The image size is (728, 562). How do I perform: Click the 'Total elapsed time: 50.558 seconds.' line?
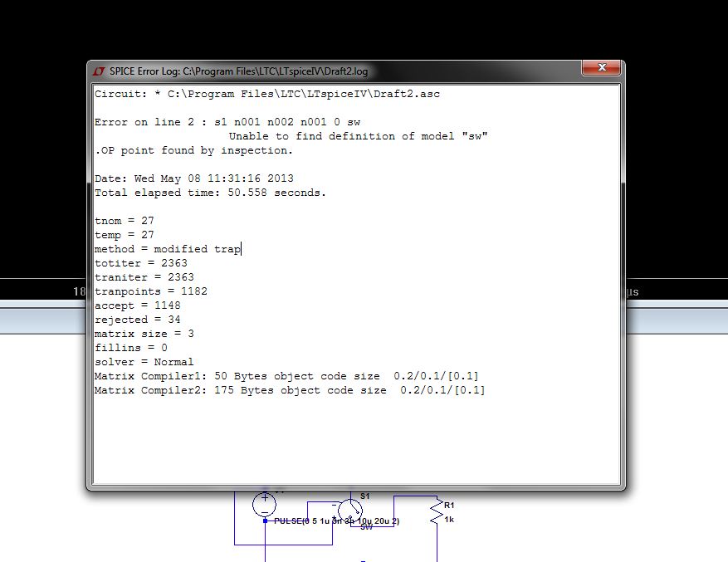pos(210,193)
